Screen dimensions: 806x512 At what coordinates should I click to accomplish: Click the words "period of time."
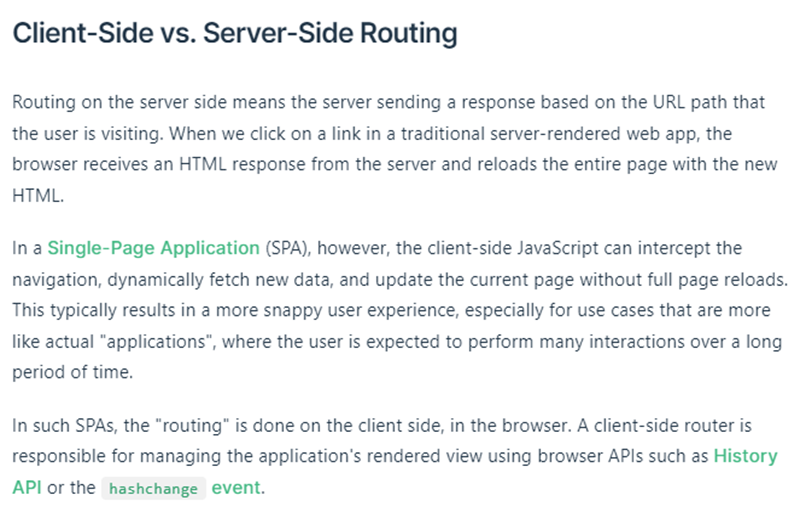coord(72,372)
